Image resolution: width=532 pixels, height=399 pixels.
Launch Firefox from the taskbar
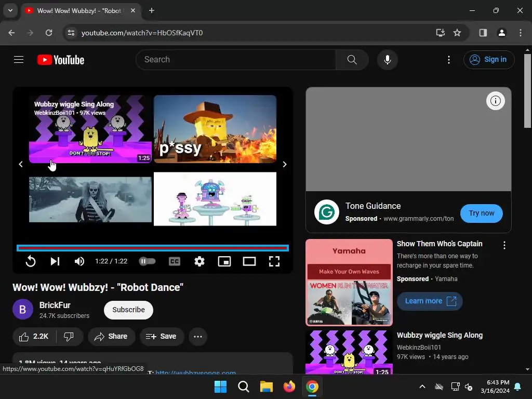(x=289, y=387)
